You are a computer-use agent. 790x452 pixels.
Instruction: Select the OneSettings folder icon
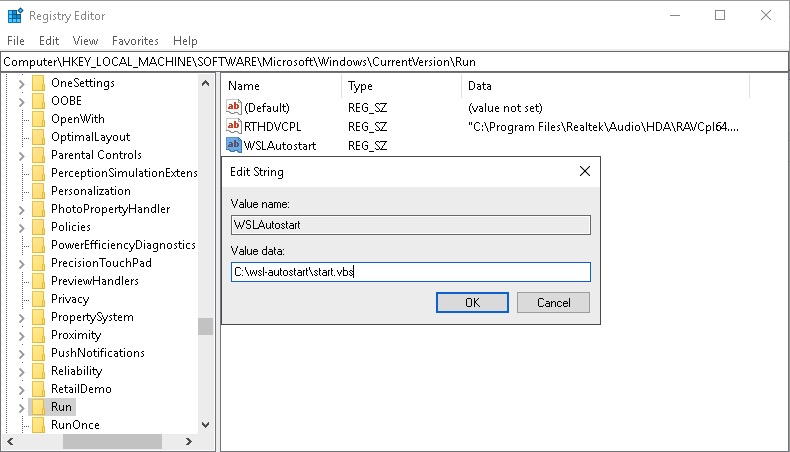click(38, 83)
